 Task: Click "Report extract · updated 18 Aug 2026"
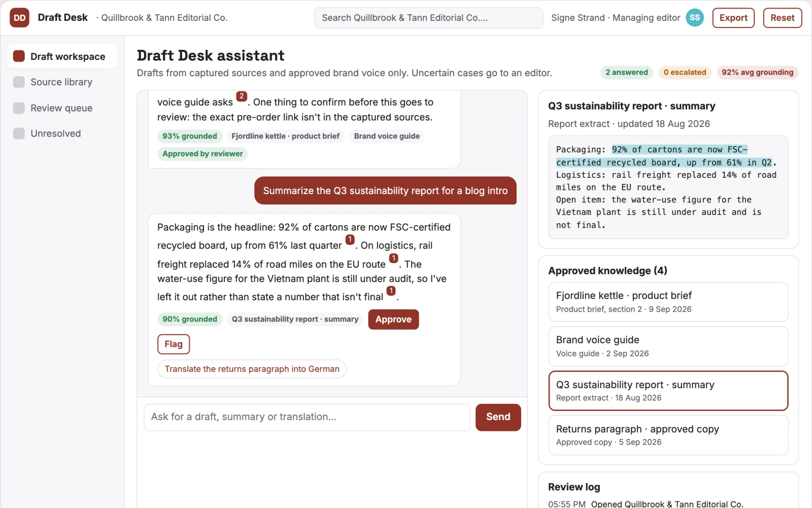629,124
